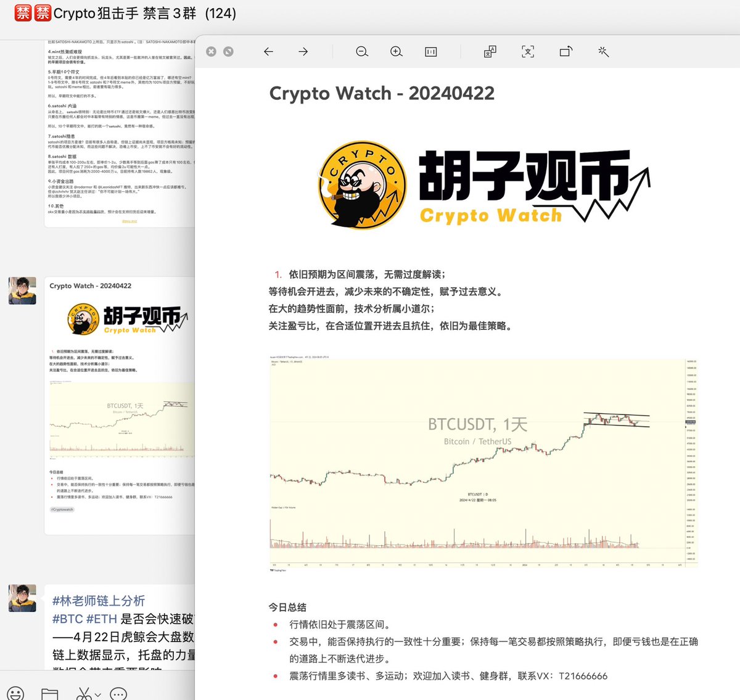Click the Crypto Watch - 20240422 heading in viewer
The height and width of the screenshot is (700, 740).
click(382, 93)
